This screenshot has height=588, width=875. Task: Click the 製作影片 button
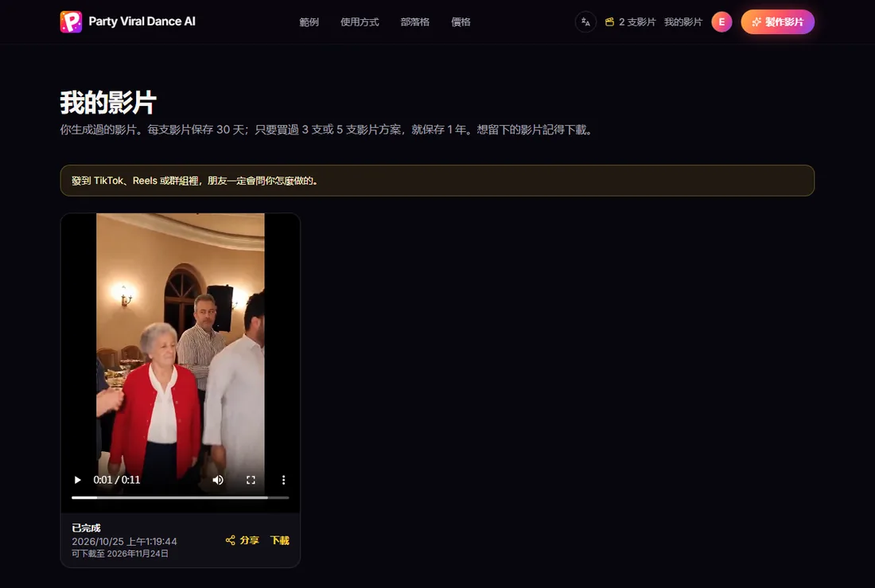pos(777,21)
